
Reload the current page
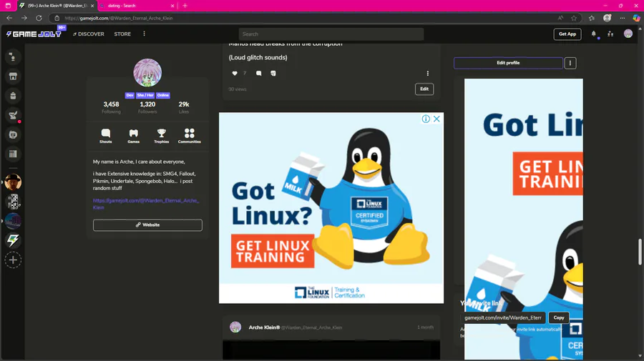(39, 18)
